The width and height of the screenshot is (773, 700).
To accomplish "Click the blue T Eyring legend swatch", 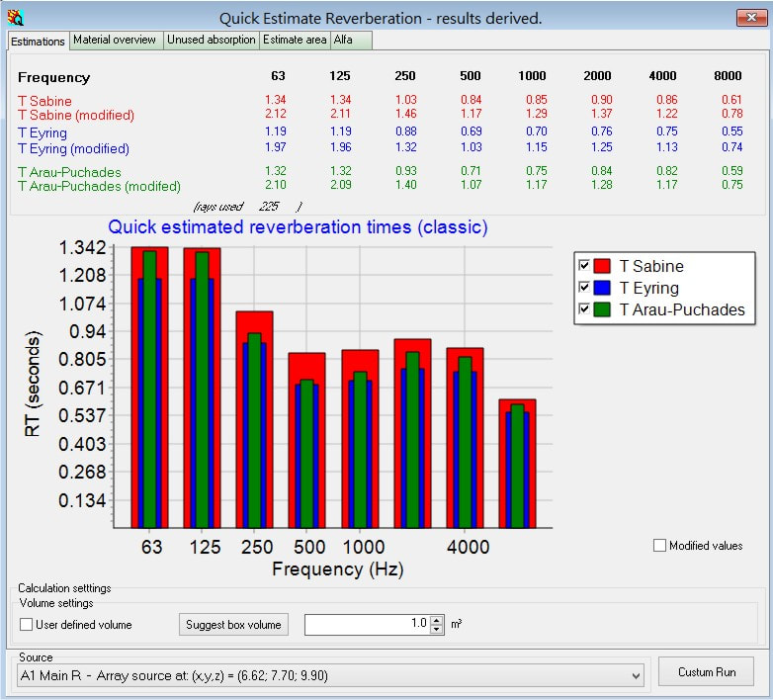I will [602, 288].
